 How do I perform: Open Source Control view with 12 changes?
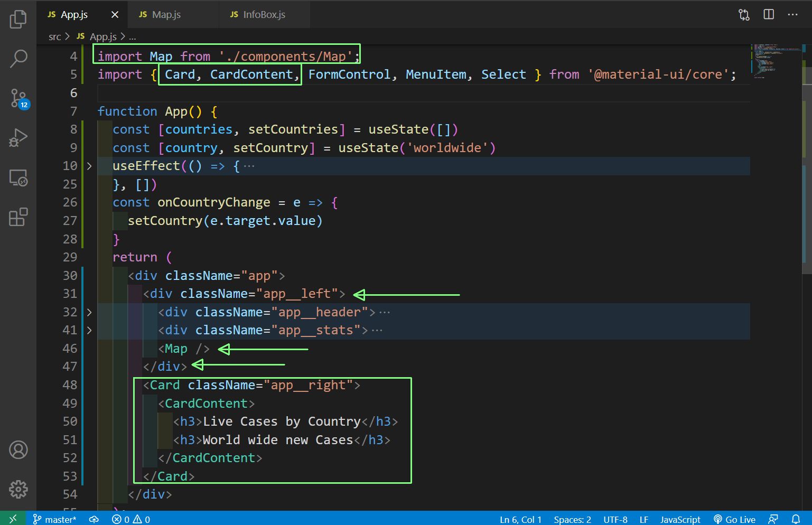[18, 98]
